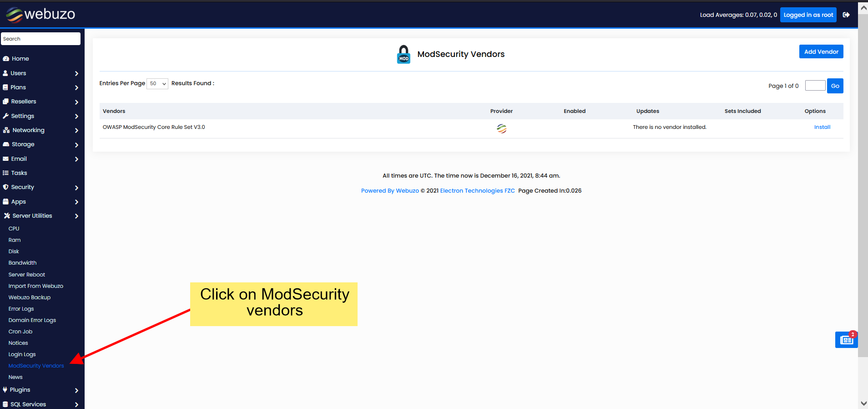Open News in the sidebar
The width and height of the screenshot is (868, 409).
point(15,377)
